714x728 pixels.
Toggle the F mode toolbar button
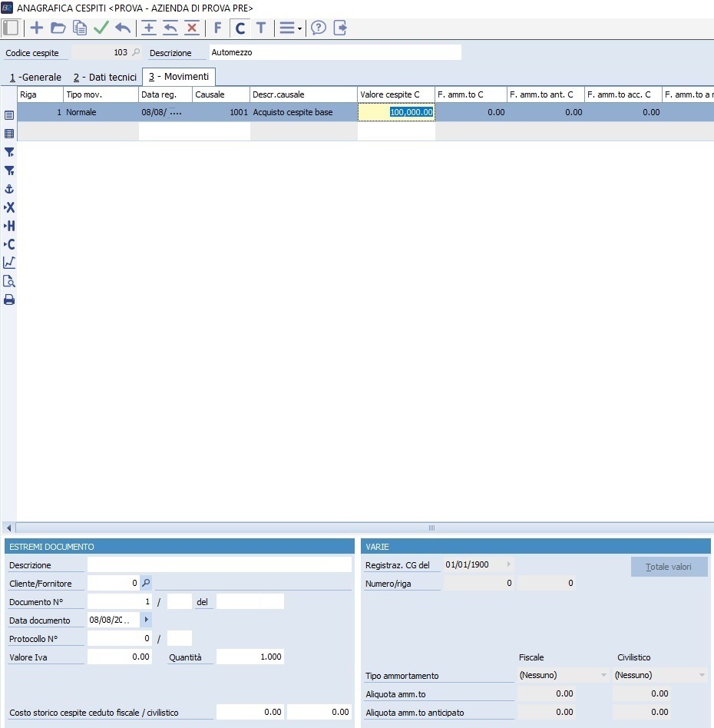218,28
